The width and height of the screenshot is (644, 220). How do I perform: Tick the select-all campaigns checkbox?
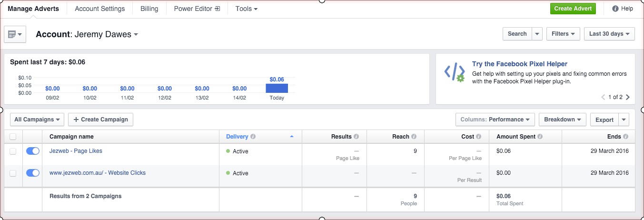coord(13,137)
